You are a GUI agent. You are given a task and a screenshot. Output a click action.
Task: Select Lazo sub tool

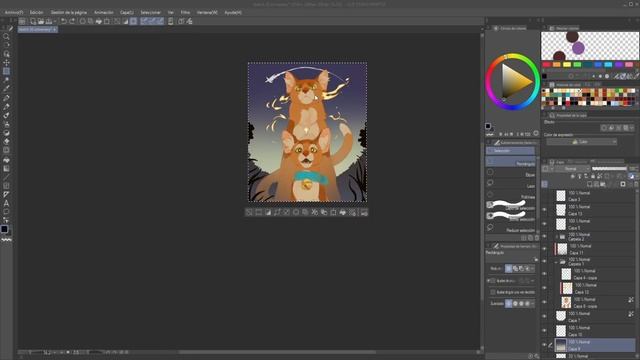click(510, 184)
